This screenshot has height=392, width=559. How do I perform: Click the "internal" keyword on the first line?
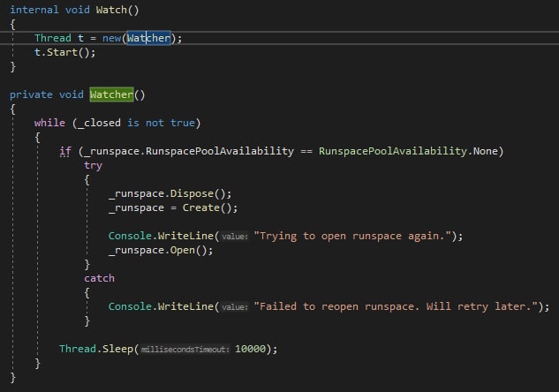pos(34,10)
